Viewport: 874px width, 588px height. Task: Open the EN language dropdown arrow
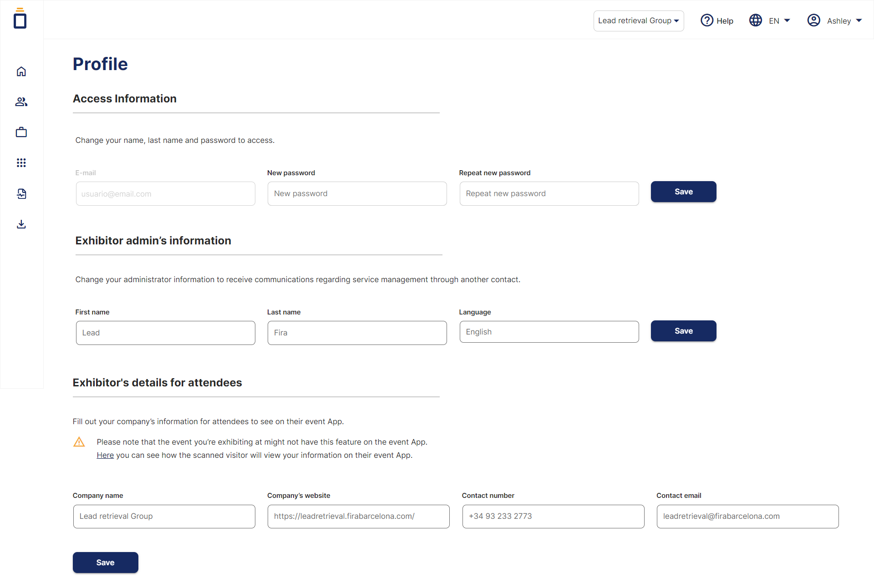(787, 20)
